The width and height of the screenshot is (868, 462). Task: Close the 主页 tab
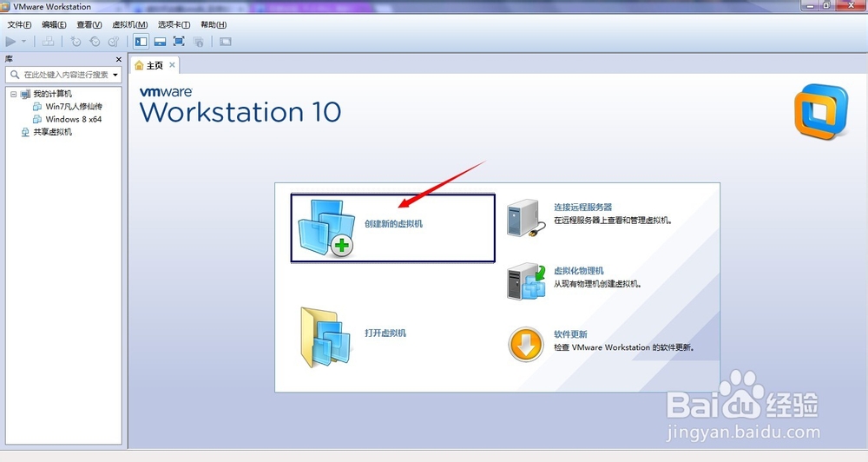(x=172, y=65)
